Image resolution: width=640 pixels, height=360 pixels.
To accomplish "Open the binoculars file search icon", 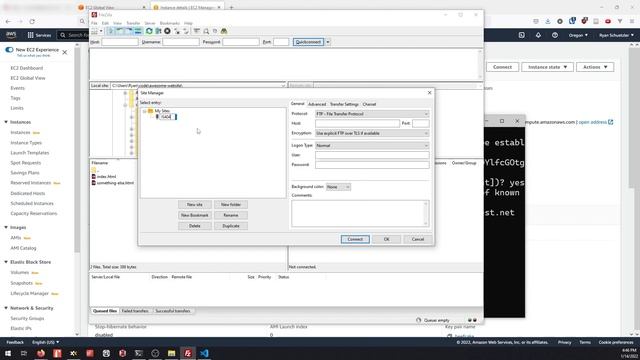I will point(224,31).
